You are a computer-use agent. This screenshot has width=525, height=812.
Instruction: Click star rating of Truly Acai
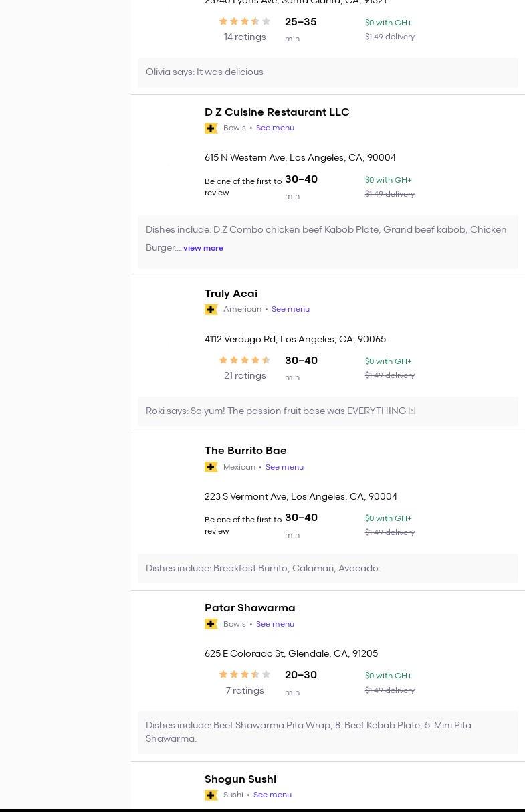pos(245,361)
